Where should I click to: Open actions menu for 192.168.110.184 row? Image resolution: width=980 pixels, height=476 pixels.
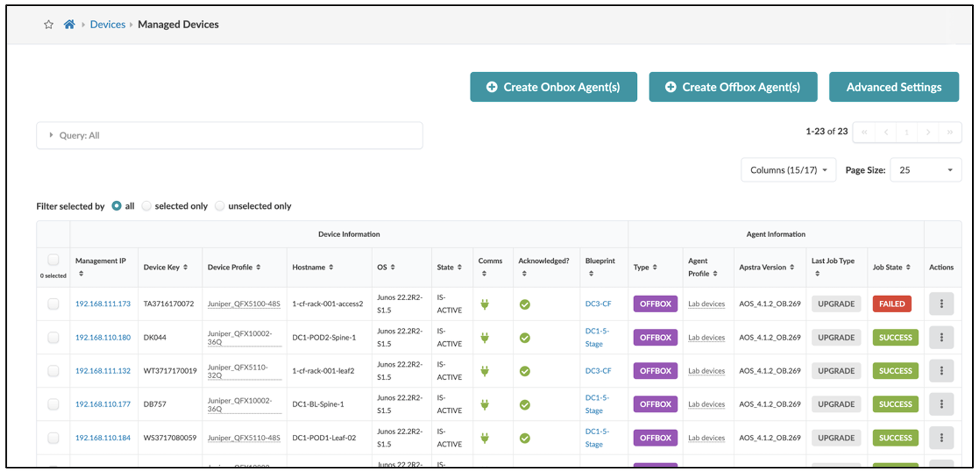941,438
